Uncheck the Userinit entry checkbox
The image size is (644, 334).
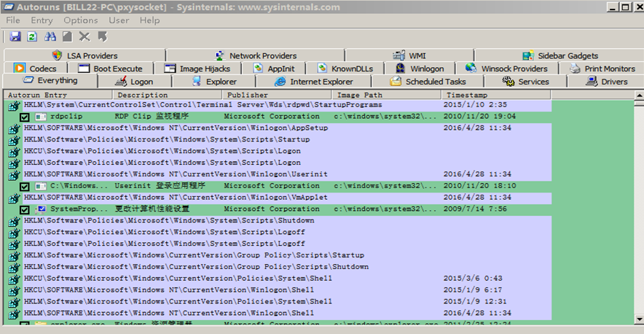25,187
